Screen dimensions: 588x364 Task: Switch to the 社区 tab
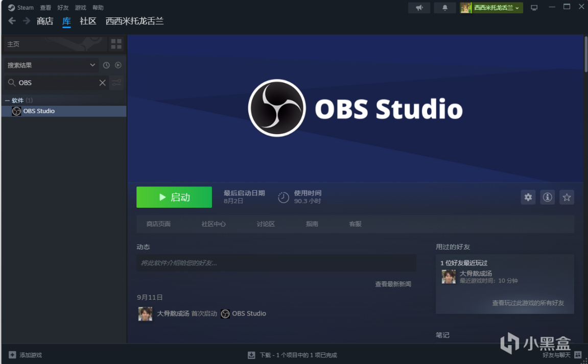coord(88,21)
